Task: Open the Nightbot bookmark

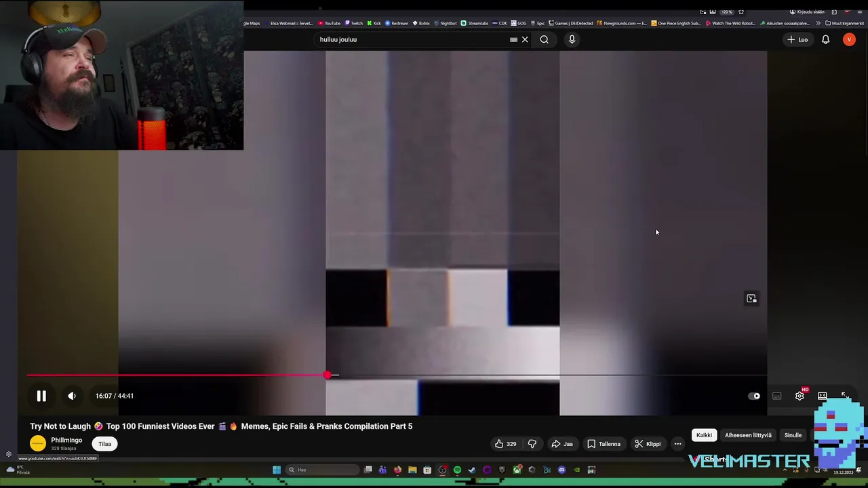Action: (x=446, y=23)
